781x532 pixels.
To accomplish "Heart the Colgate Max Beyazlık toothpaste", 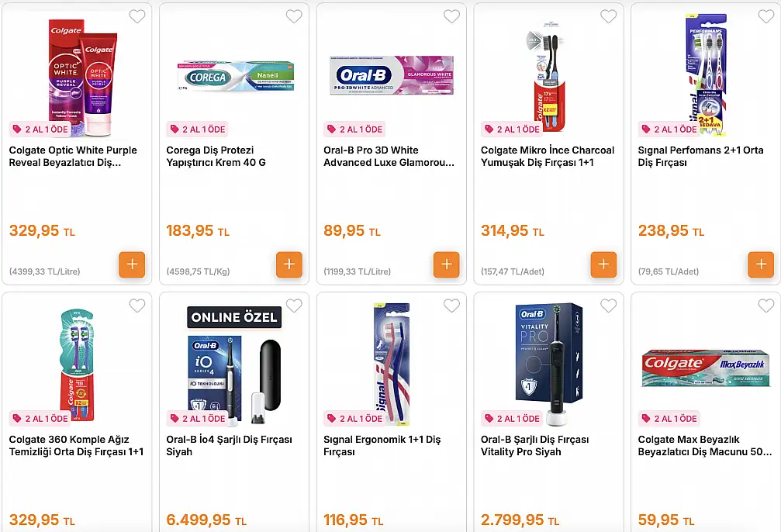I will click(x=766, y=306).
